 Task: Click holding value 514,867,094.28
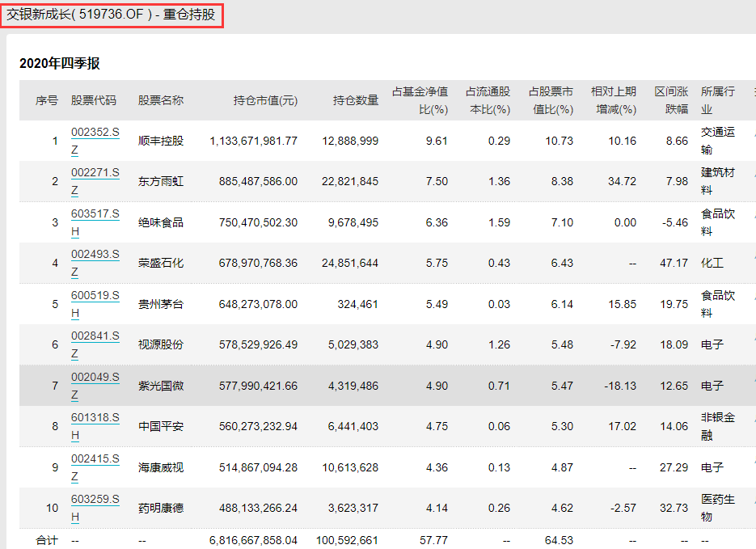[258, 467]
